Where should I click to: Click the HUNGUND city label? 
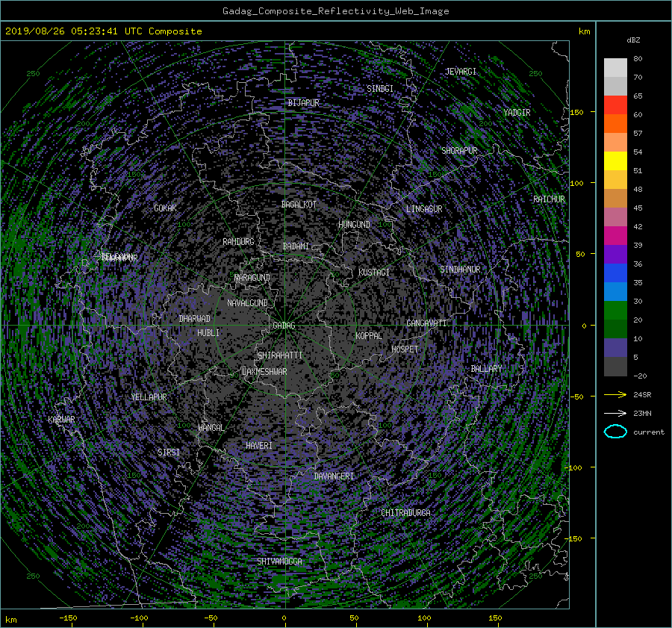coord(354,225)
